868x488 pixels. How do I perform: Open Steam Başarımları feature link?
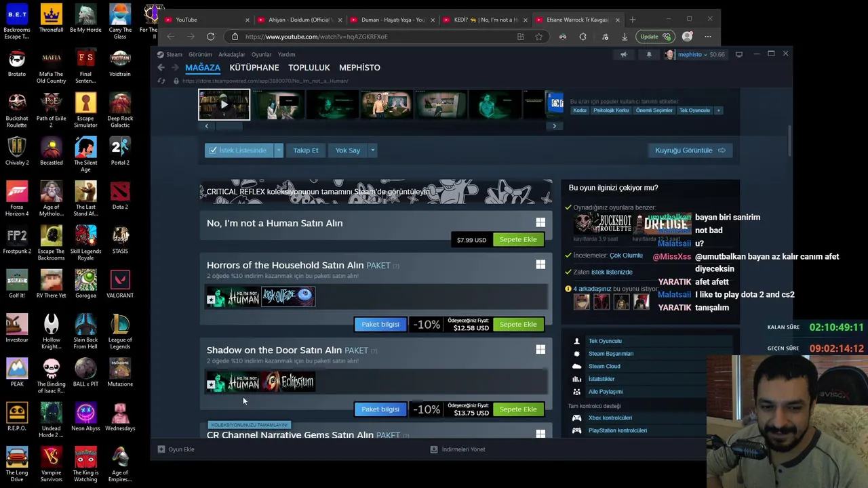click(611, 354)
